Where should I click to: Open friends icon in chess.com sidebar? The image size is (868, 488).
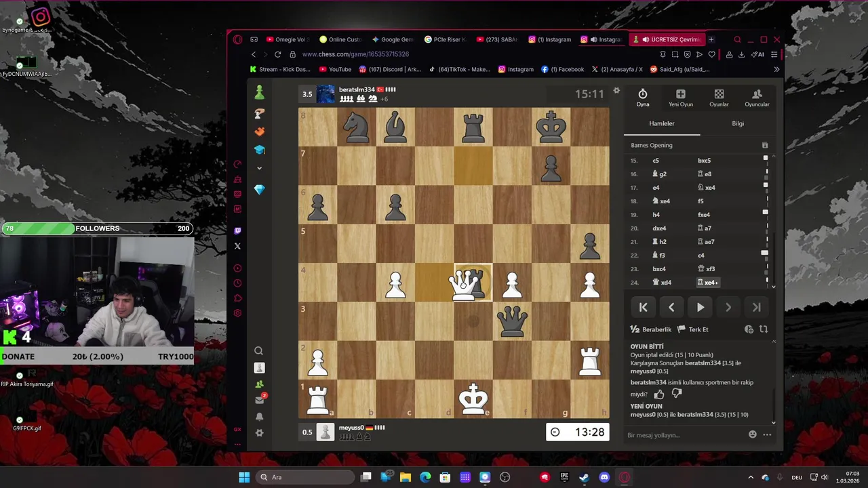[x=259, y=384]
